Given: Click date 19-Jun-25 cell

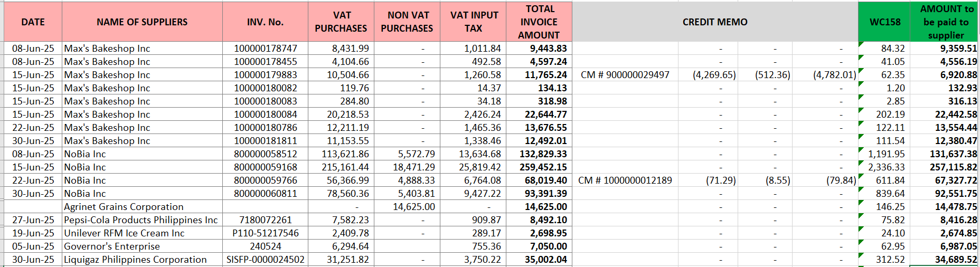Looking at the screenshot, I should (x=33, y=233).
